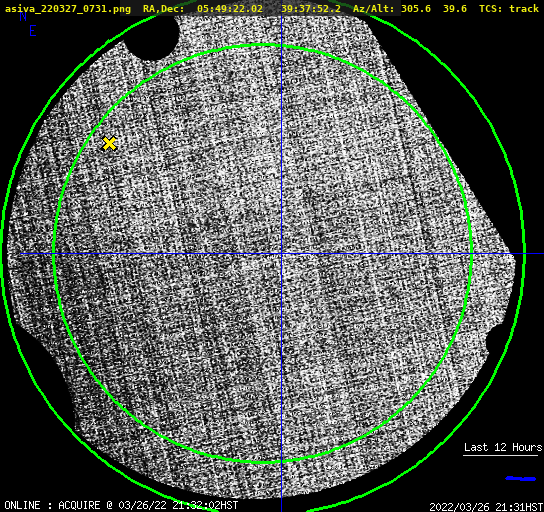Click the Dec value 39:37:52.2
The image size is (544, 512).
point(311,8)
